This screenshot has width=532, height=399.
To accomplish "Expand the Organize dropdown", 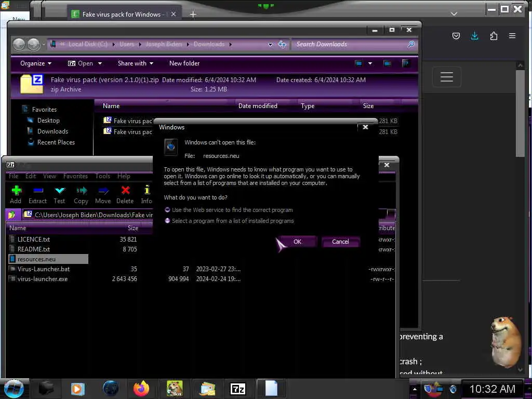I will coord(36,63).
